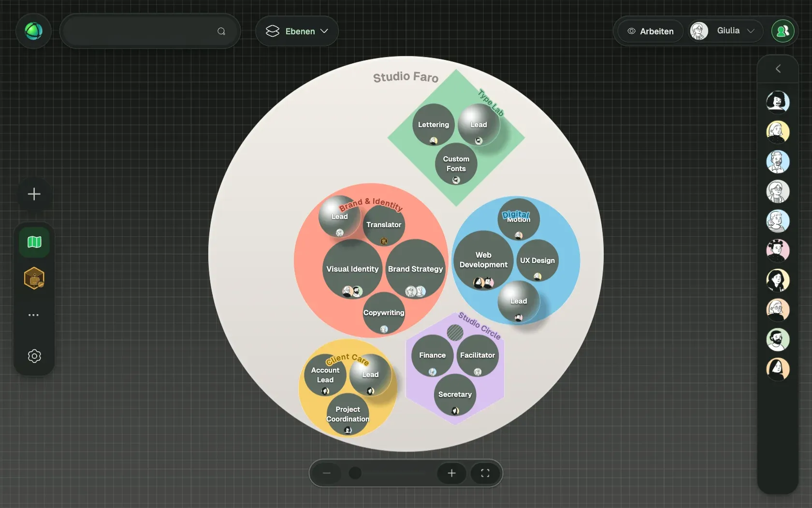The image size is (812, 508).
Task: Select the Secretary role
Action: coord(455,394)
